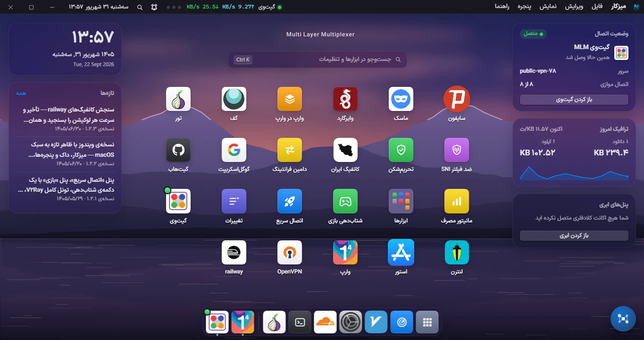The image size is (644, 340).
Task: Launch the OpenVPN icon
Action: pos(290,252)
